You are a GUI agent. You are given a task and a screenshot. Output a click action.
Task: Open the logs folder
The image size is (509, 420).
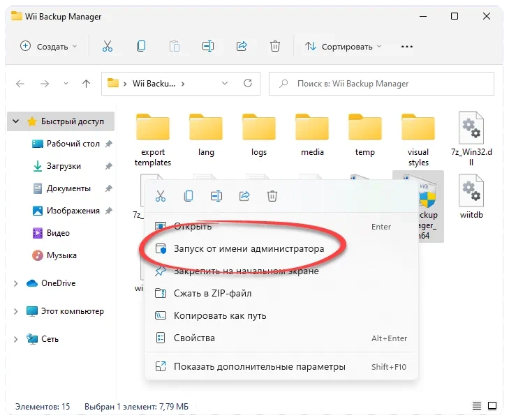pyautogui.click(x=259, y=135)
